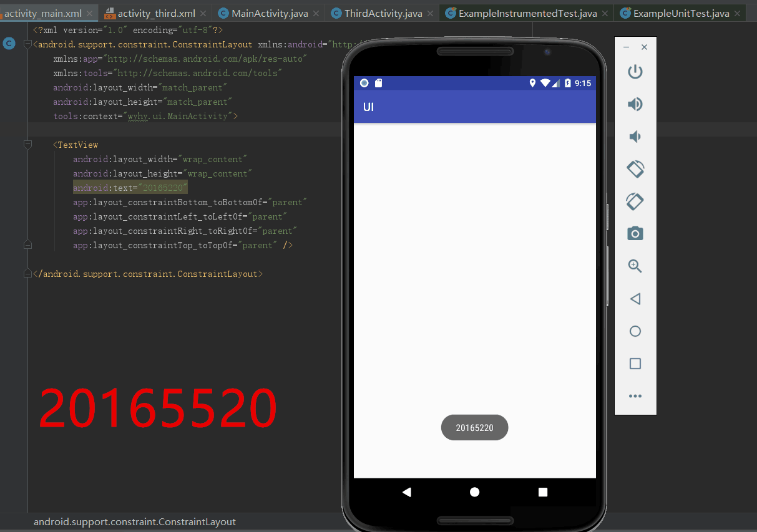Click fold marker at TextView closing line

tap(27, 245)
